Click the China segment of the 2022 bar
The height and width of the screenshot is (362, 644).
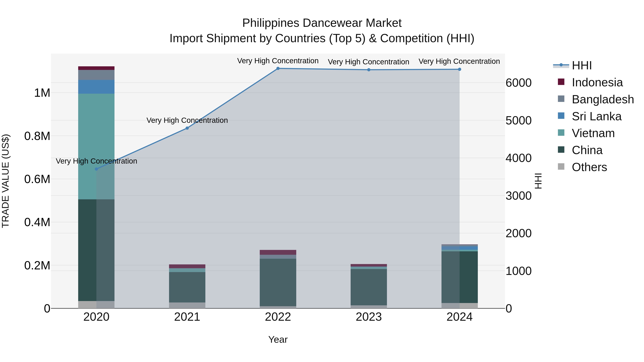point(278,283)
